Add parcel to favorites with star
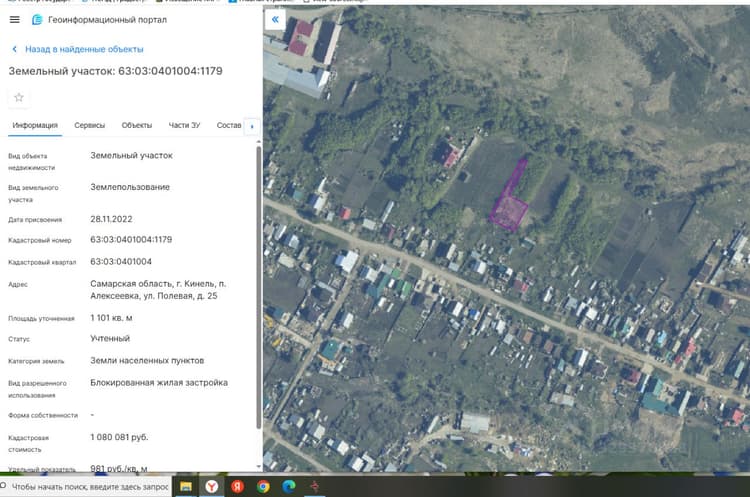 pyautogui.click(x=19, y=98)
